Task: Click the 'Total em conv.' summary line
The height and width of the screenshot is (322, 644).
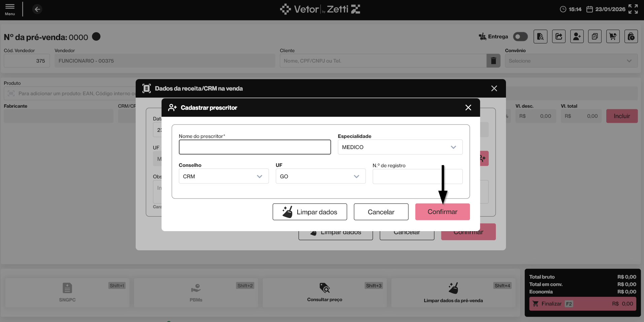Action: click(583, 284)
